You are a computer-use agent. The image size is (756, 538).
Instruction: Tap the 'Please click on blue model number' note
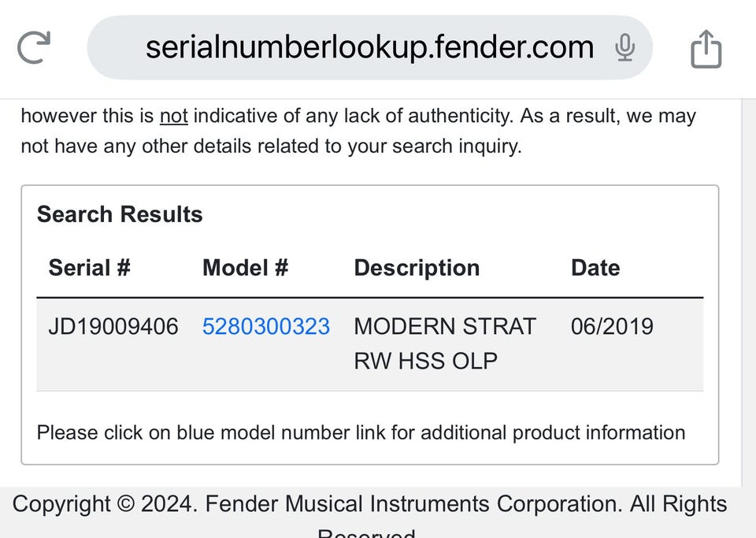click(x=361, y=432)
